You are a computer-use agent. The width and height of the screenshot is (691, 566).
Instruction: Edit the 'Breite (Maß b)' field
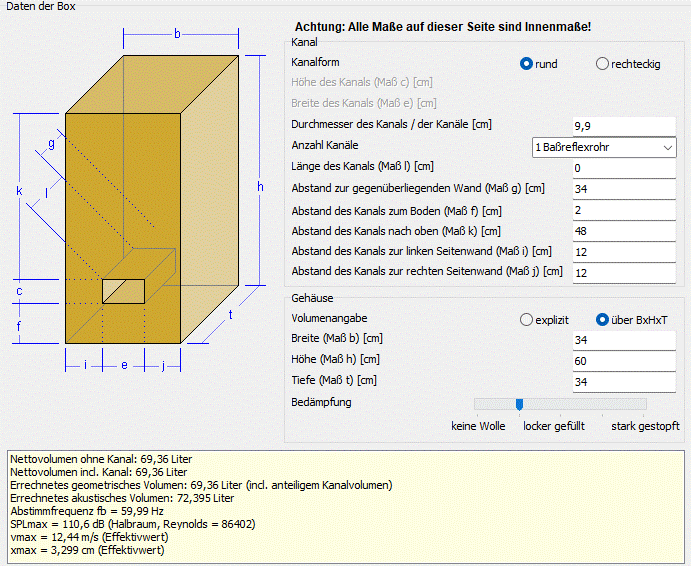click(623, 341)
